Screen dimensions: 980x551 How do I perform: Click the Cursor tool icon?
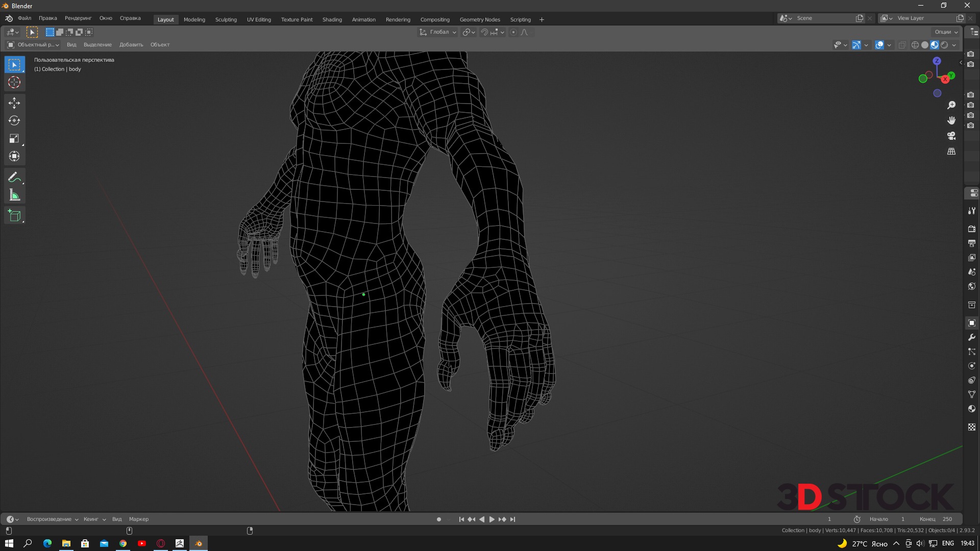pyautogui.click(x=14, y=82)
